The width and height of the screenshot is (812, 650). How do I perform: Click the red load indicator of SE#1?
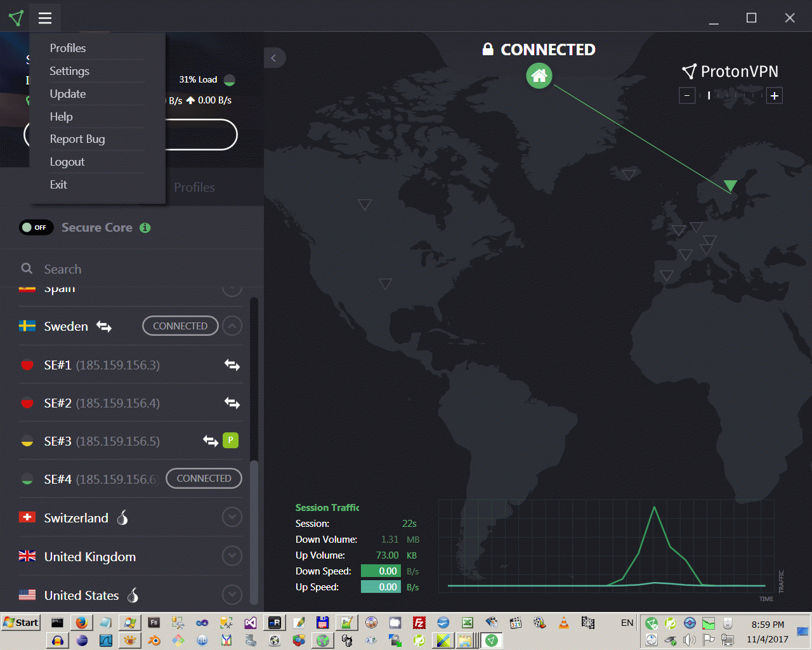[27, 365]
